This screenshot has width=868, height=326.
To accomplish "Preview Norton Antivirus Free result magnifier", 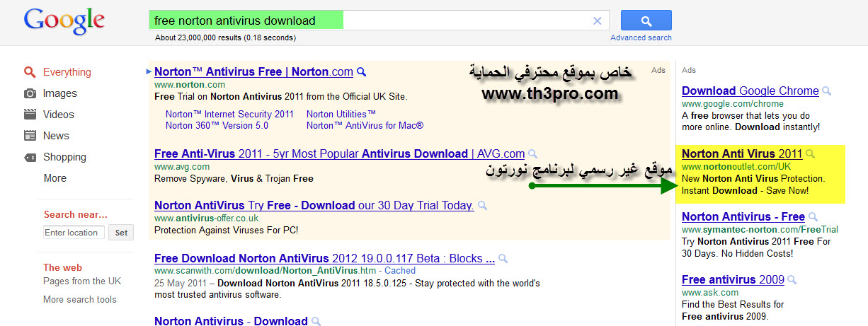I will click(361, 71).
